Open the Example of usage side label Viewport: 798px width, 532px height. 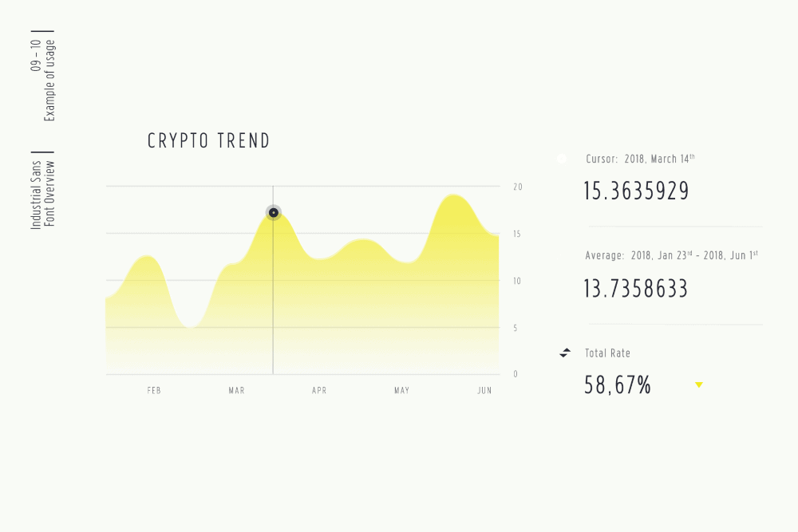pos(42,80)
